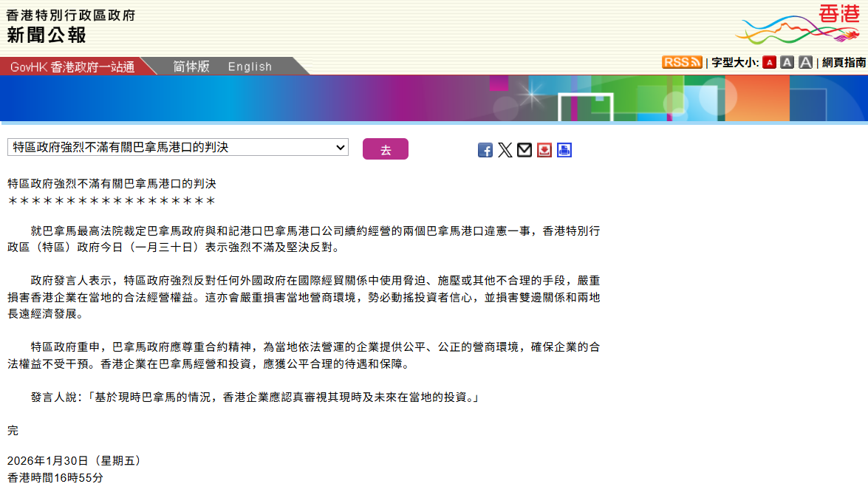Print the page using the printer icon

pos(564,149)
